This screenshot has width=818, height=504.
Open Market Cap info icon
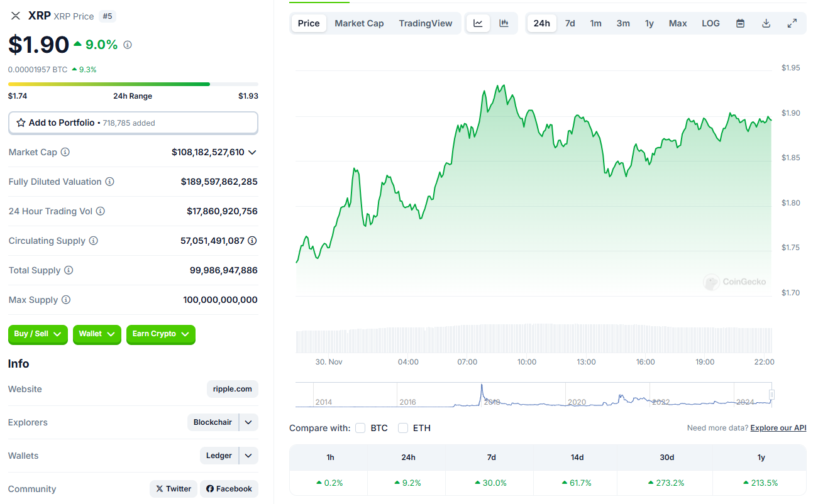coord(65,152)
